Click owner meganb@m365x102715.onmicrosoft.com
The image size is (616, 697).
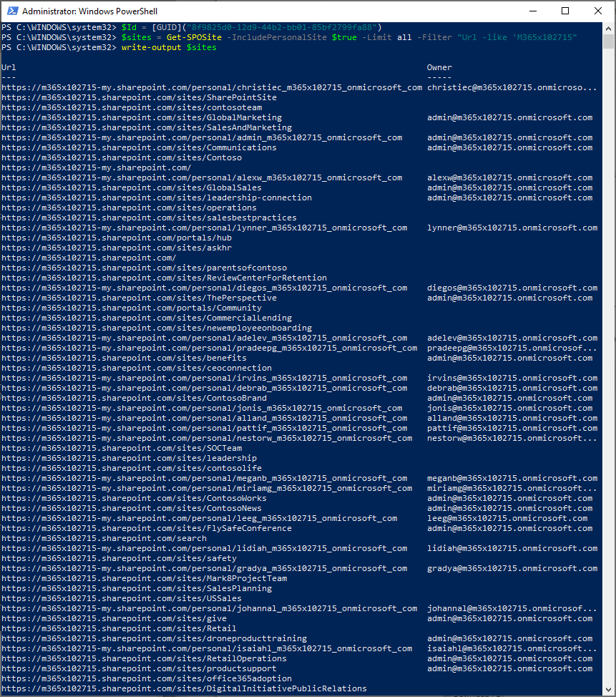tap(512, 478)
